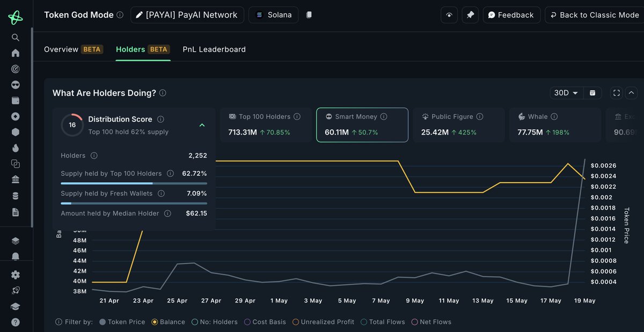The image size is (644, 332).
Task: Open the radar target icon in sidebar
Action: click(x=16, y=69)
